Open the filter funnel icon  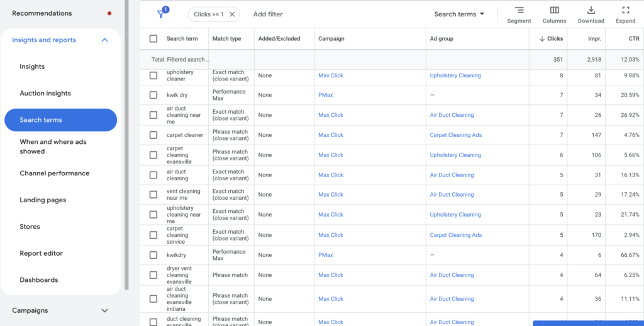coord(162,14)
